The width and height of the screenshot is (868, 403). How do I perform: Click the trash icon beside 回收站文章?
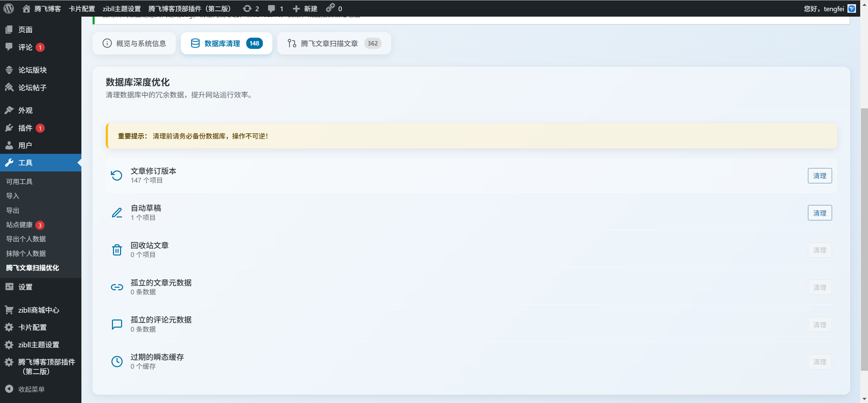click(117, 250)
